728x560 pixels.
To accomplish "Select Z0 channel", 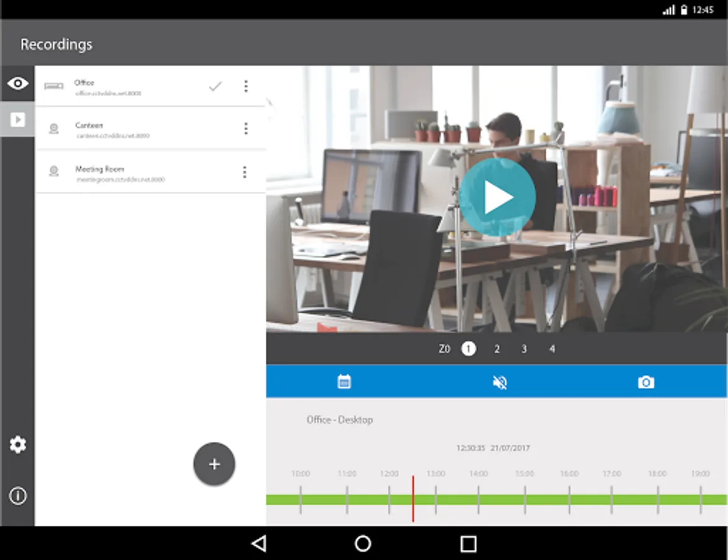I will click(x=444, y=348).
